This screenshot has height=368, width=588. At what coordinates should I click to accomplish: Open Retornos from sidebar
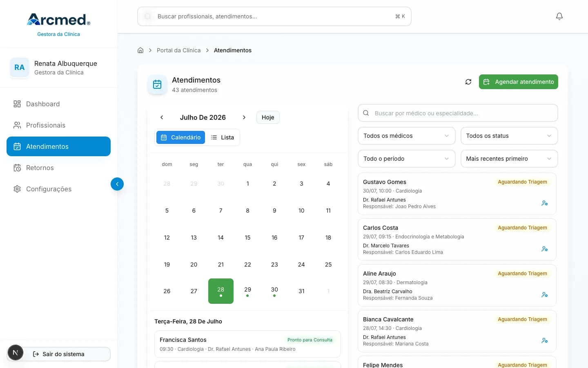point(58,168)
